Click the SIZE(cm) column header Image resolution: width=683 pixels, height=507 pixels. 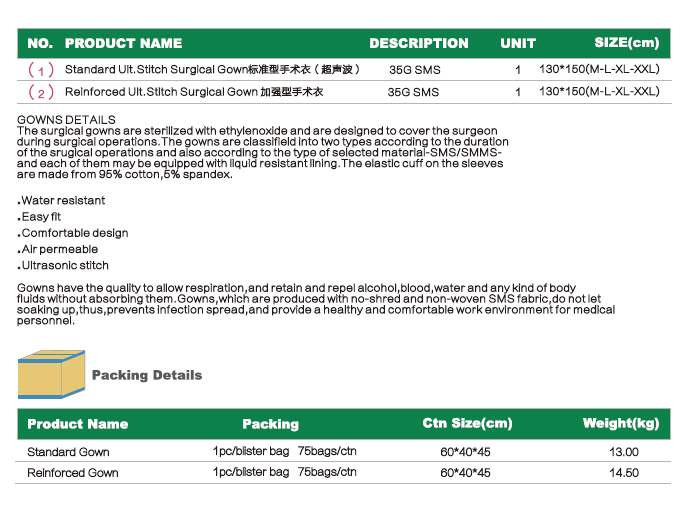[626, 43]
